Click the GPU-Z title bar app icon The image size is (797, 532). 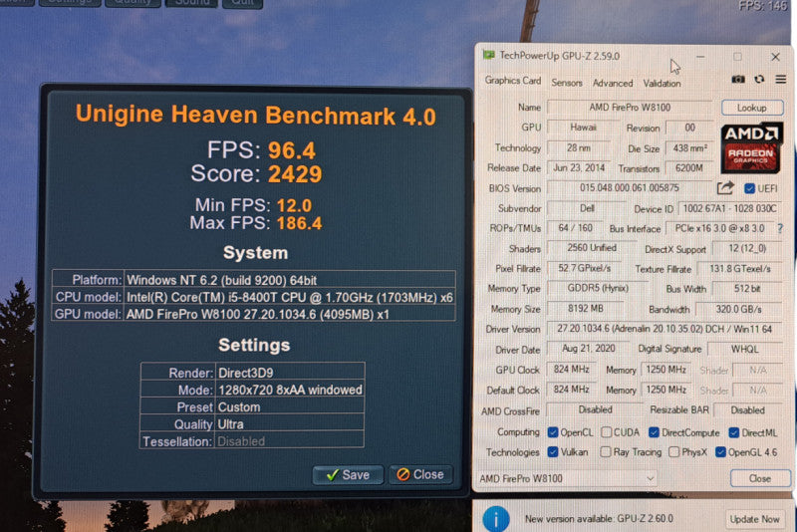click(x=488, y=55)
